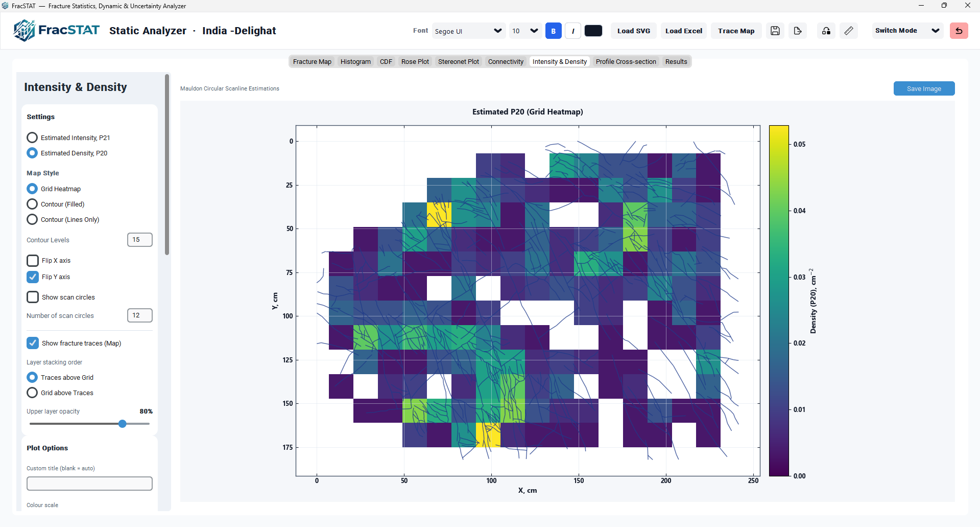980x527 pixels.
Task: Switch to the Connectivity tab
Action: tap(506, 62)
